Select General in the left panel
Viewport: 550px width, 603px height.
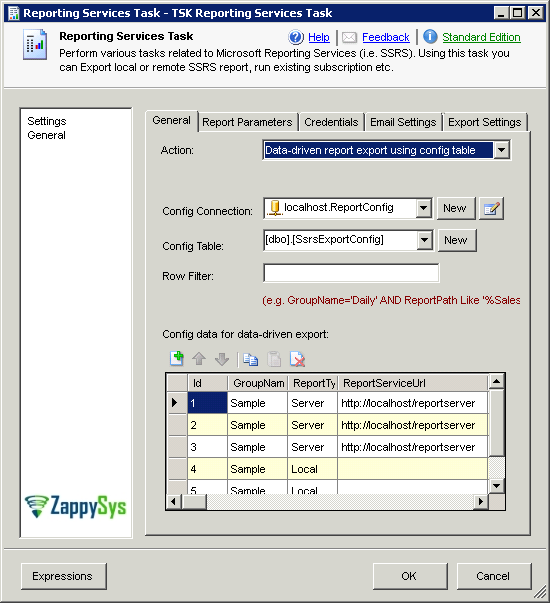47,135
